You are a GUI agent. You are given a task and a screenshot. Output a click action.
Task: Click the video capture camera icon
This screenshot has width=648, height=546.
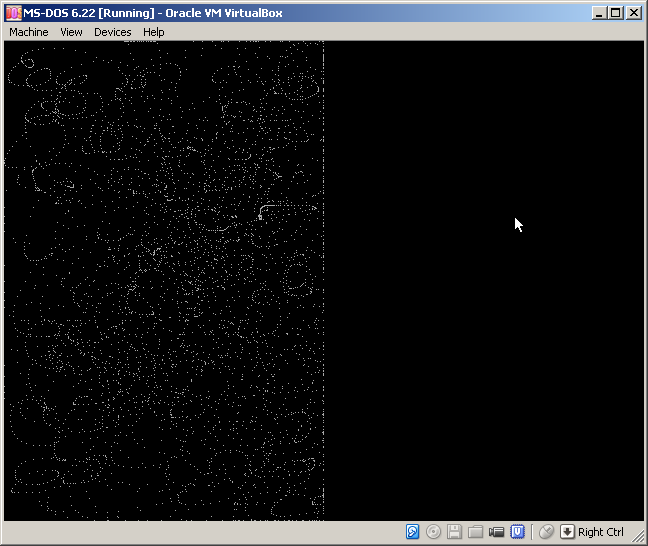tap(496, 532)
